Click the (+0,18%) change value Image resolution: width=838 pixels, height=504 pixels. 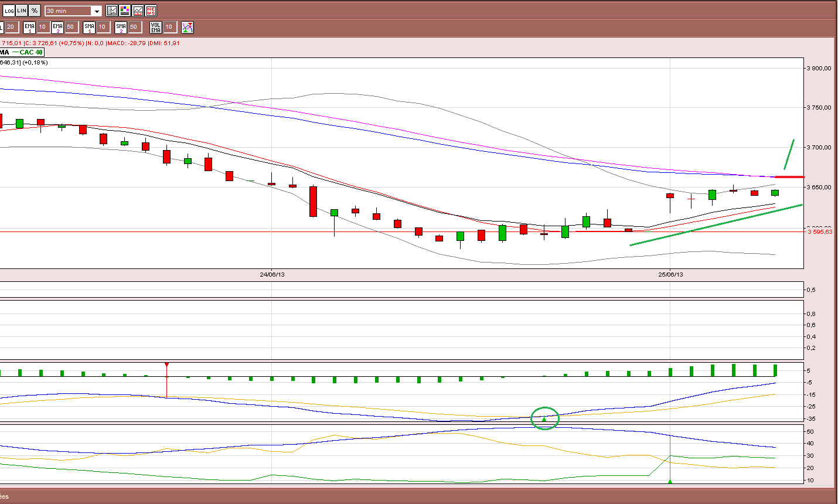pos(35,62)
